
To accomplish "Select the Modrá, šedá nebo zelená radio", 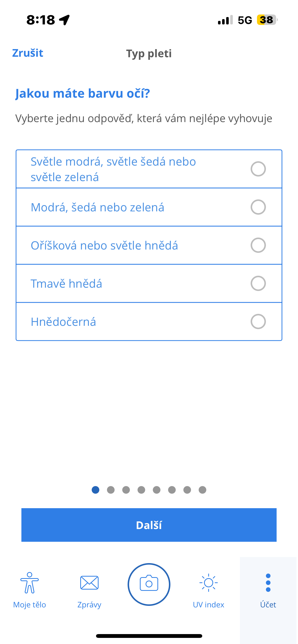I will coord(258,207).
